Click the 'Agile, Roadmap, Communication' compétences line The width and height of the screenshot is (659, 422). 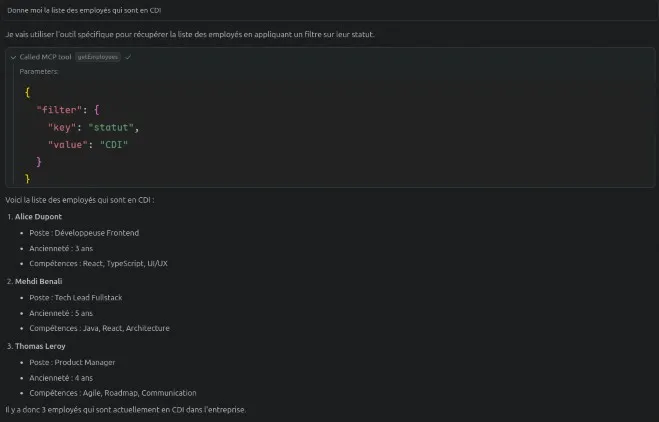click(112, 393)
